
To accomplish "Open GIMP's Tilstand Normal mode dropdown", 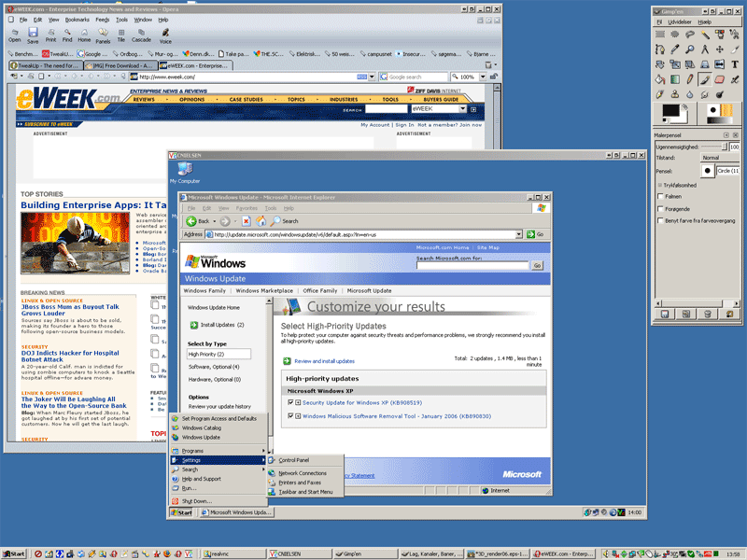I will (x=720, y=158).
